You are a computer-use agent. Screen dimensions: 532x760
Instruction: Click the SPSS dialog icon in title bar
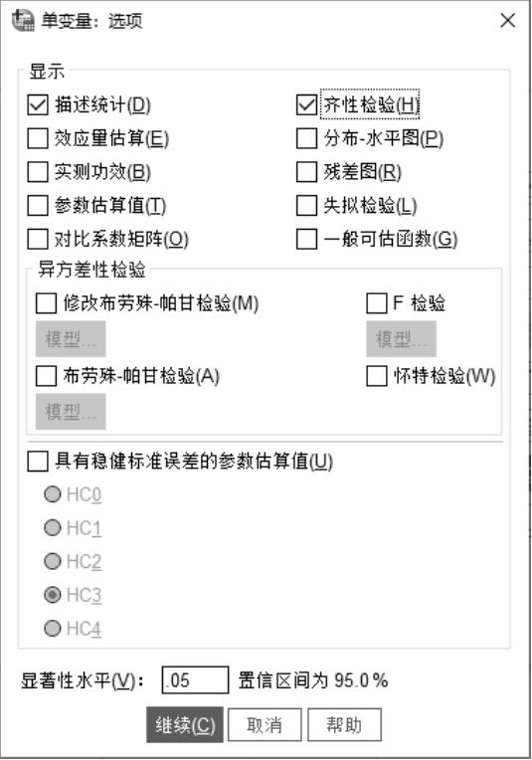[x=23, y=21]
